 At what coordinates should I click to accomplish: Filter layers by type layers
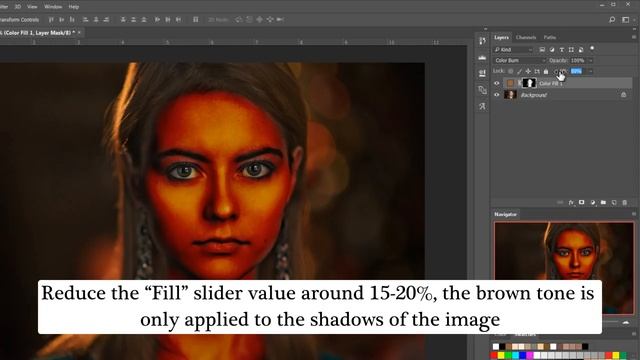tap(562, 49)
